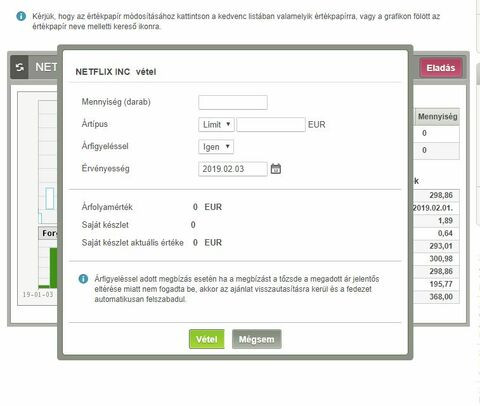Open the Igen Árfigyeléssel dropdown

216,147
